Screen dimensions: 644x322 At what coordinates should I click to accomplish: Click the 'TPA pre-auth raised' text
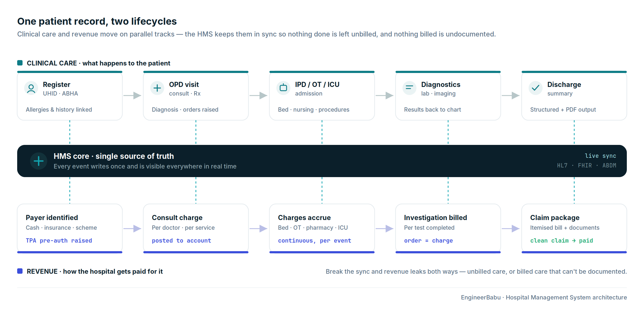pos(59,241)
